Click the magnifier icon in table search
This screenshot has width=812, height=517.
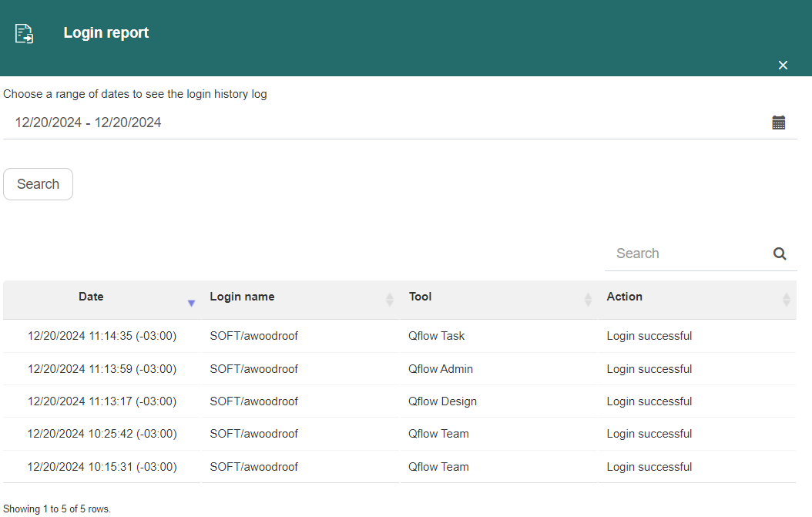pos(780,253)
